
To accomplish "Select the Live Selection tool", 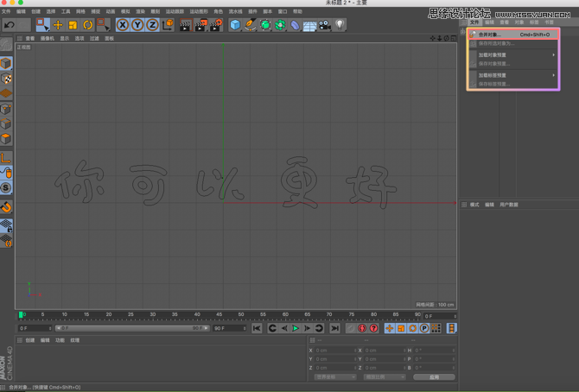I will 43,25.
